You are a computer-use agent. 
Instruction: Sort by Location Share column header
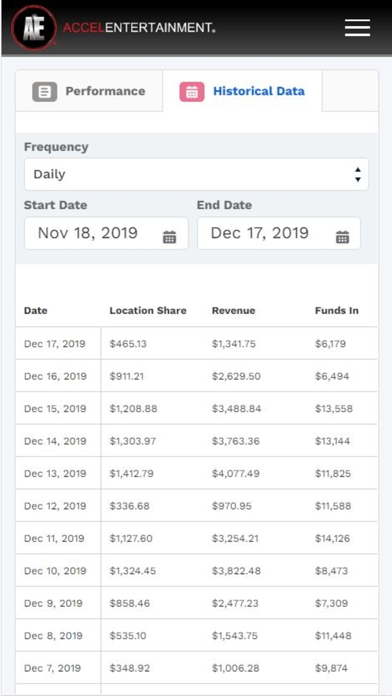[148, 311]
